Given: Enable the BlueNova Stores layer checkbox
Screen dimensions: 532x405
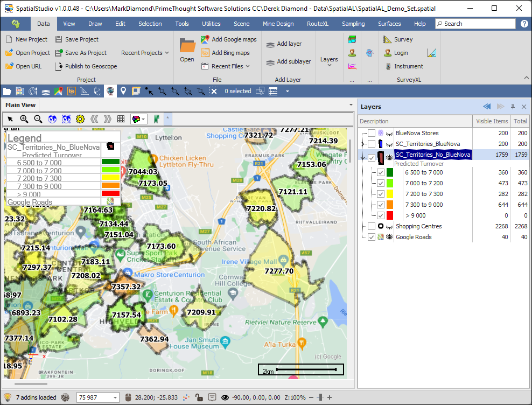Looking at the screenshot, I should pyautogui.click(x=372, y=133).
